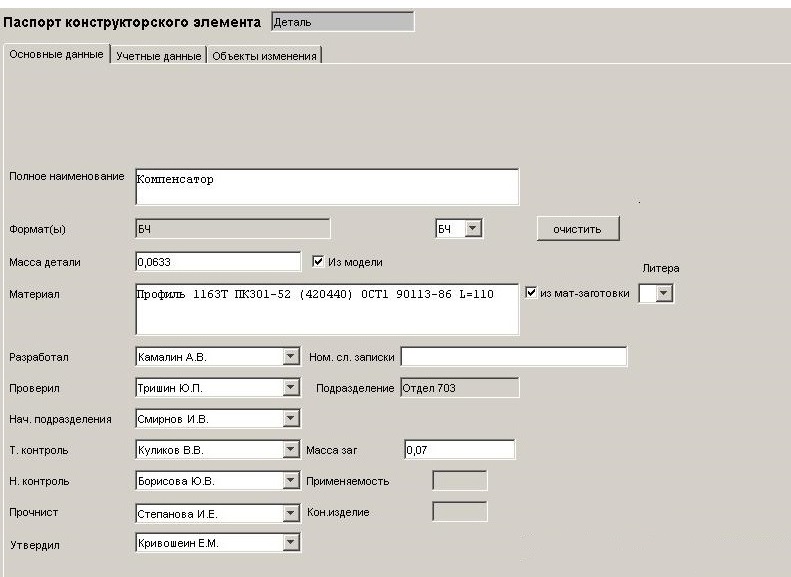Expand the Проверил dropdown with Тришин Ю.П.

tap(290, 387)
